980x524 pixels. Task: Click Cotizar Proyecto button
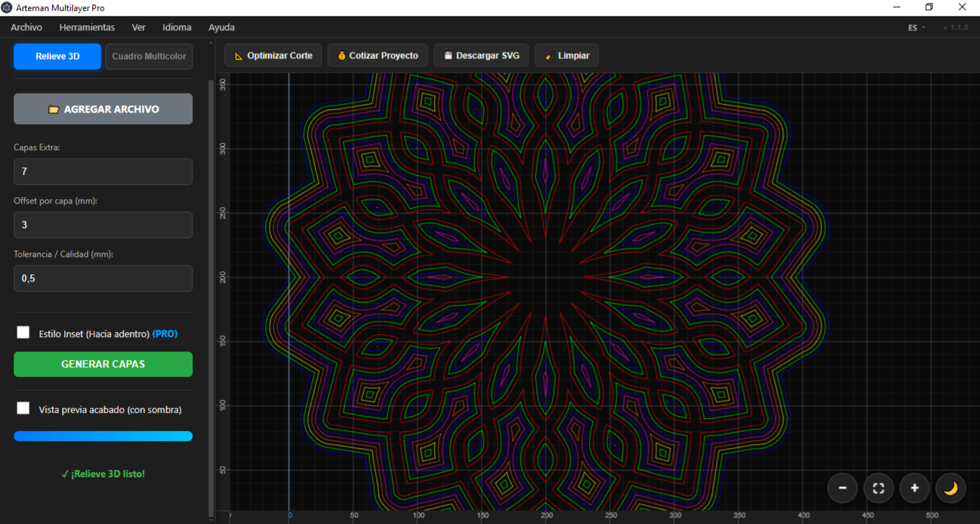(377, 56)
